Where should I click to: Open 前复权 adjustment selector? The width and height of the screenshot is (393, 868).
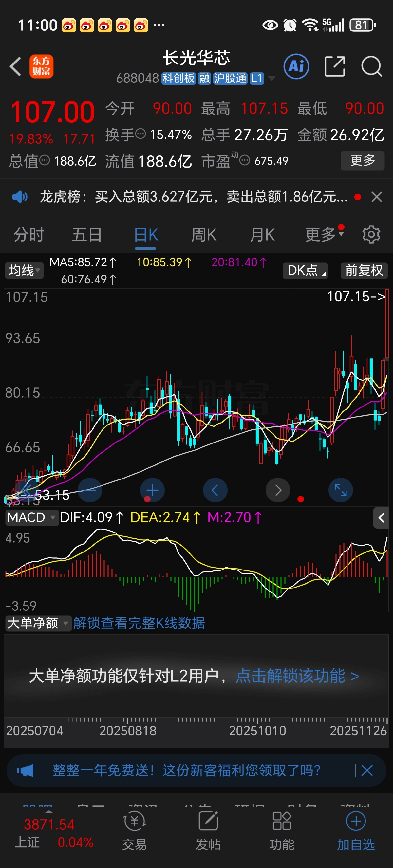[364, 270]
